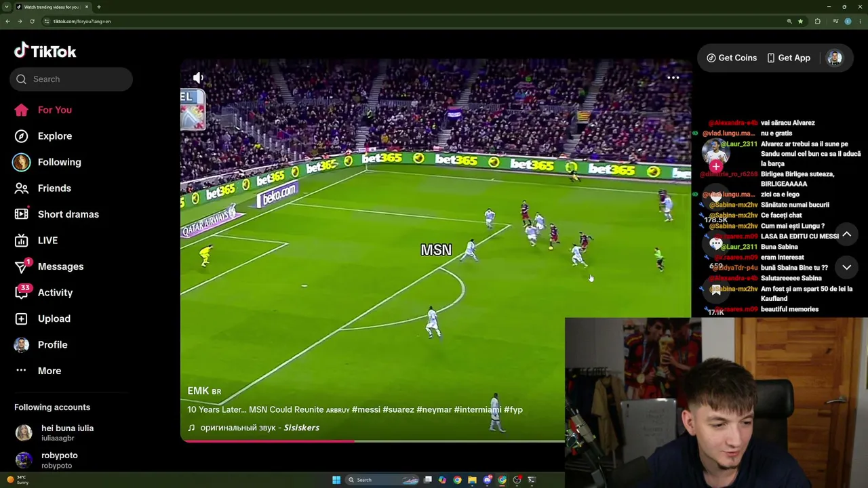
Task: Expand the More menu
Action: (x=38, y=371)
